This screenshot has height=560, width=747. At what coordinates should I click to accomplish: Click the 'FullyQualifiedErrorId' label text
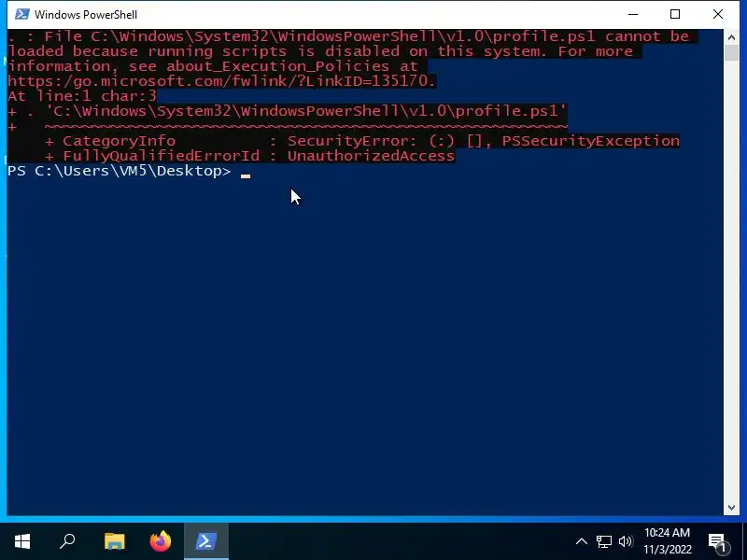162,156
